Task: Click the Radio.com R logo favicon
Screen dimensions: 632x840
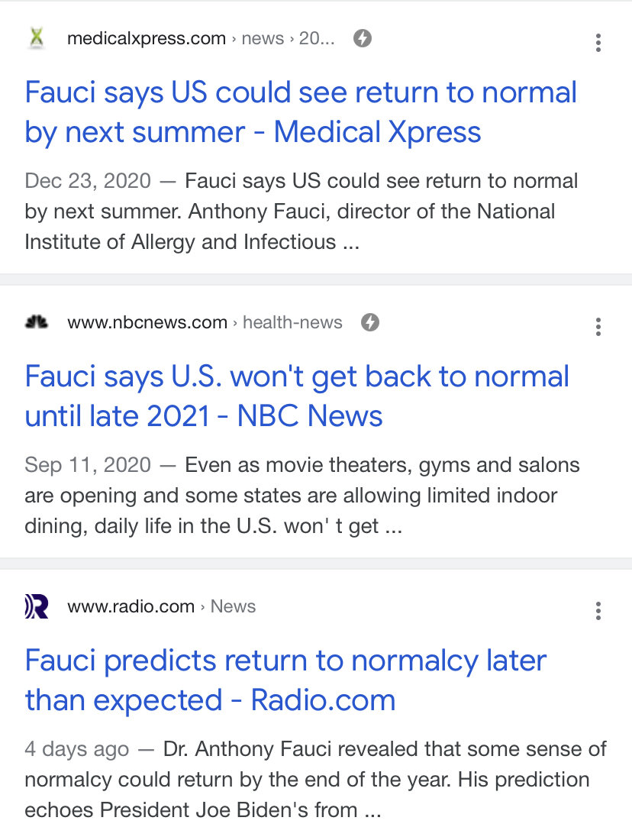Action: [37, 606]
